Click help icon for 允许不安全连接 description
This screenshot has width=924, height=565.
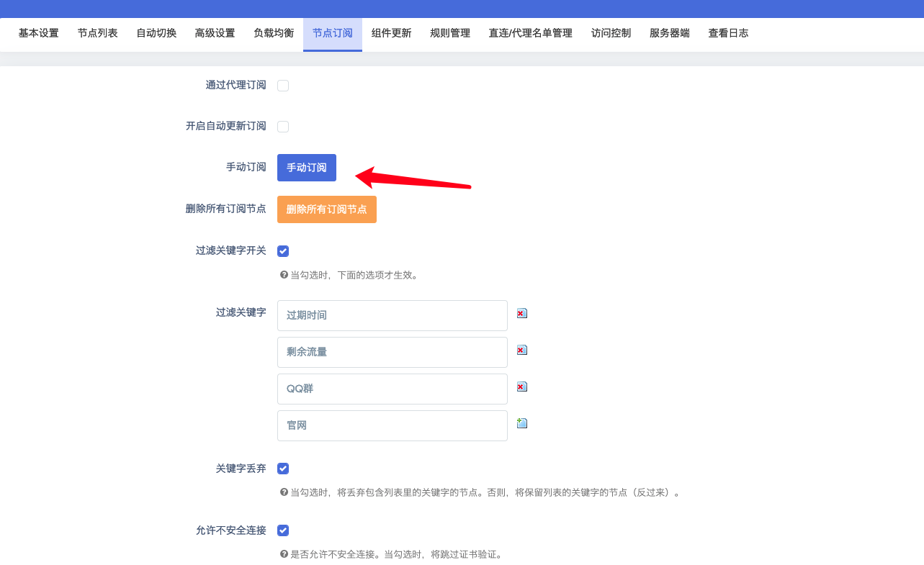click(284, 555)
